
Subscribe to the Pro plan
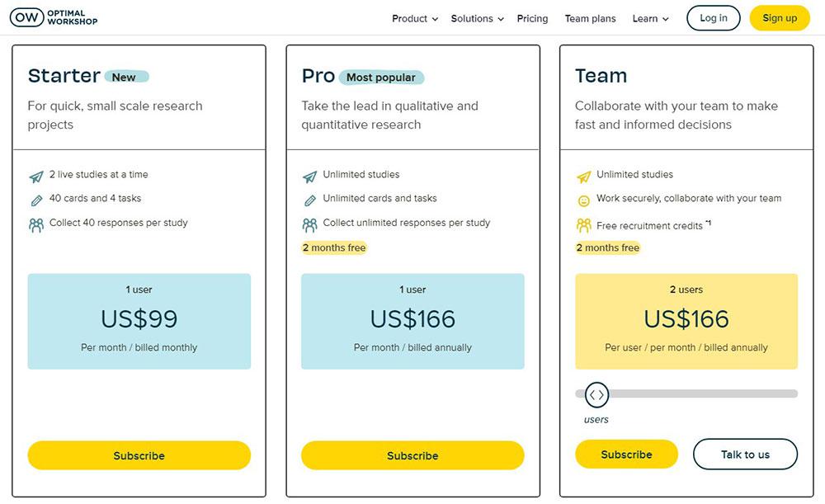pyautogui.click(x=412, y=455)
